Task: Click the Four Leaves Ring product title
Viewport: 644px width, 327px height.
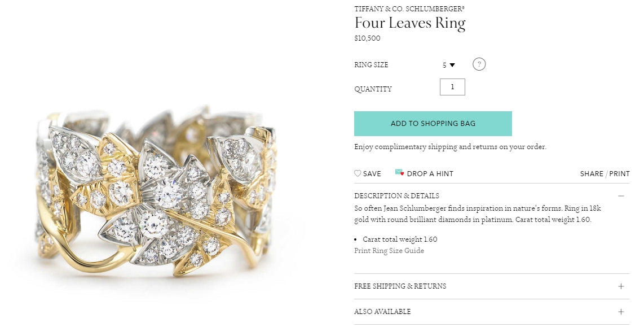Action: (410, 23)
